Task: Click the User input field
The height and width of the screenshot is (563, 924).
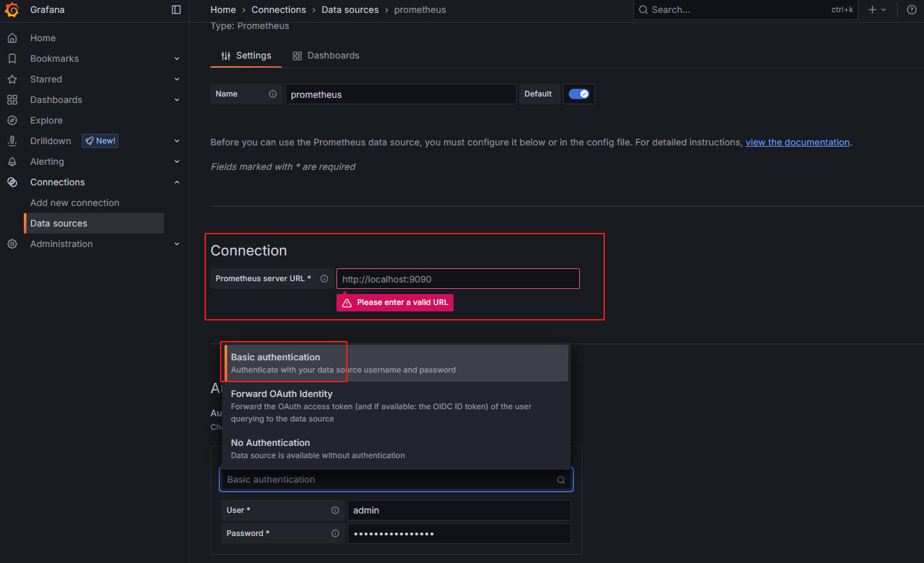Action: (x=459, y=510)
